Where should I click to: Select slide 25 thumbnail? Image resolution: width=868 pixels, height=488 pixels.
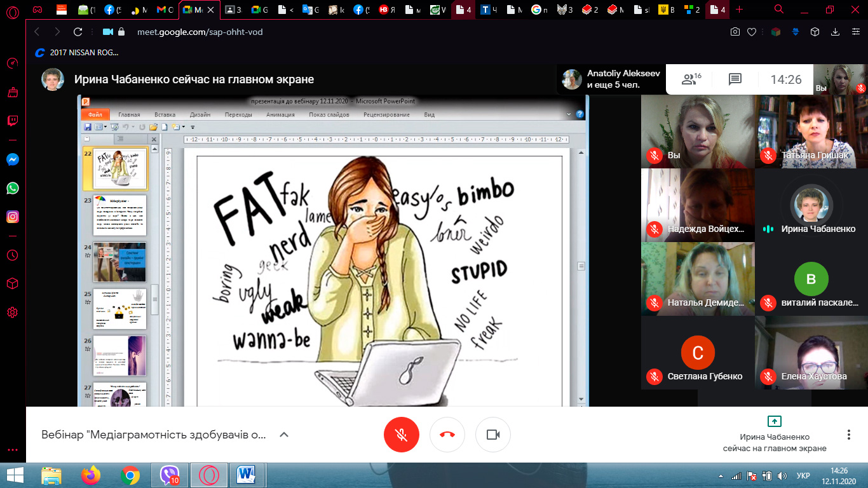(121, 309)
